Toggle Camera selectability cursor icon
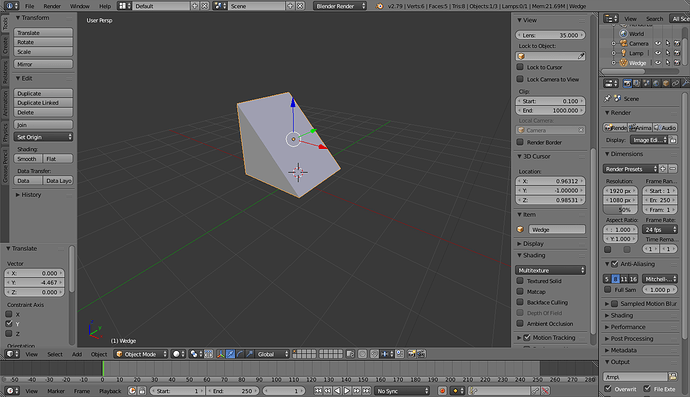Viewport: 690px width, 397px height. 668,43
